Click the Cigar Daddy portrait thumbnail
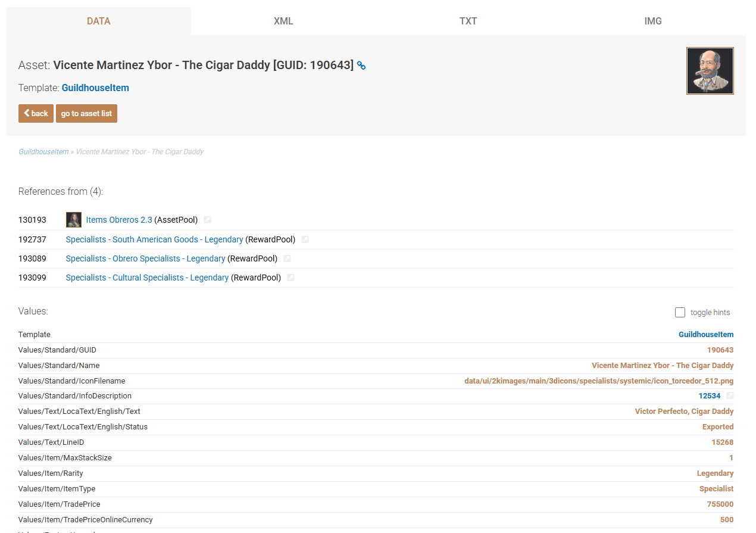The width and height of the screenshot is (756, 533). pyautogui.click(x=710, y=71)
